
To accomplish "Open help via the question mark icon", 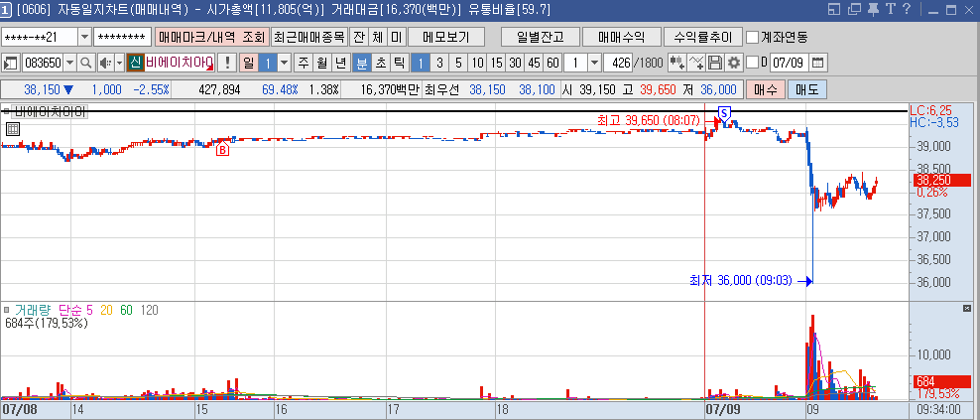I will pos(907,9).
